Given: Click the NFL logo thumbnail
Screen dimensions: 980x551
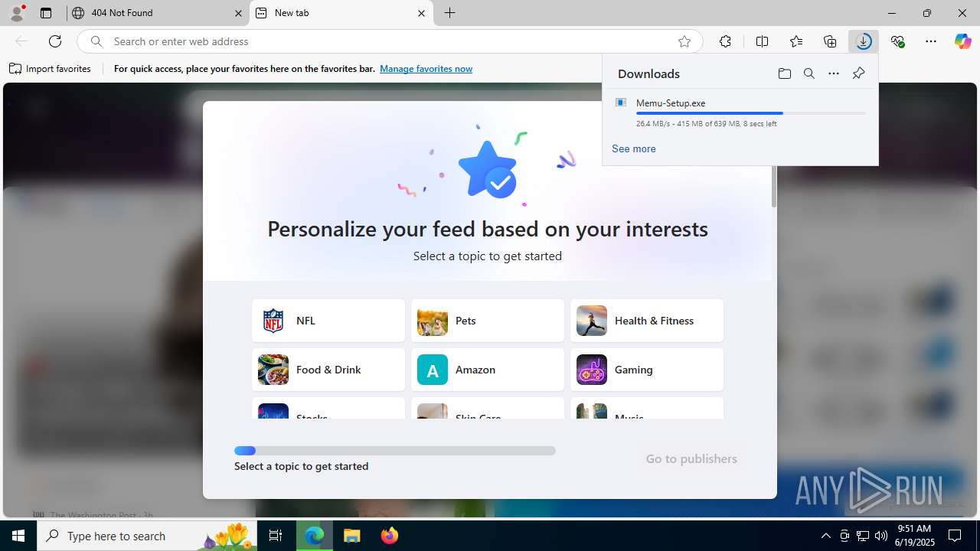Looking at the screenshot, I should [273, 321].
